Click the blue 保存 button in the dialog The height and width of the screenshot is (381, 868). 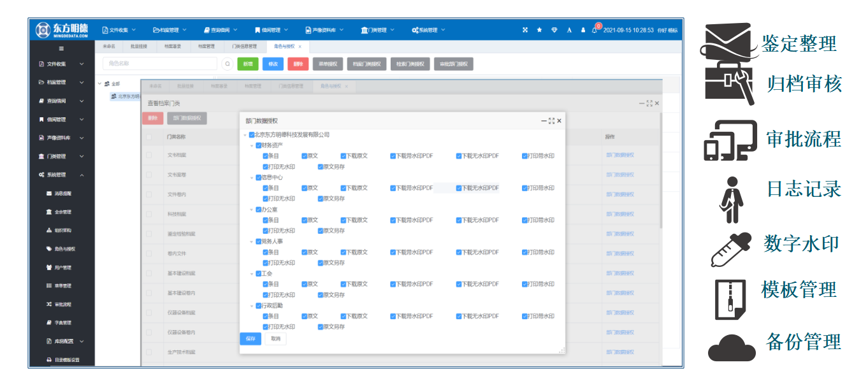click(250, 338)
